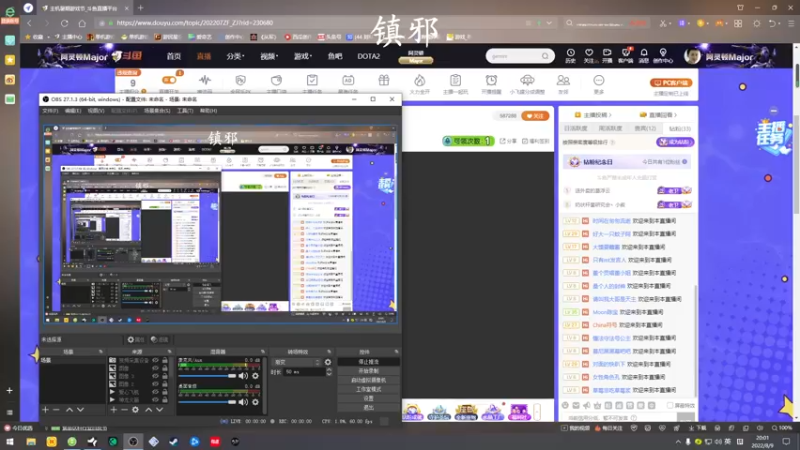Open the OBS 文件(F) menu
Viewport: 800px width, 450px height.
pos(50,111)
